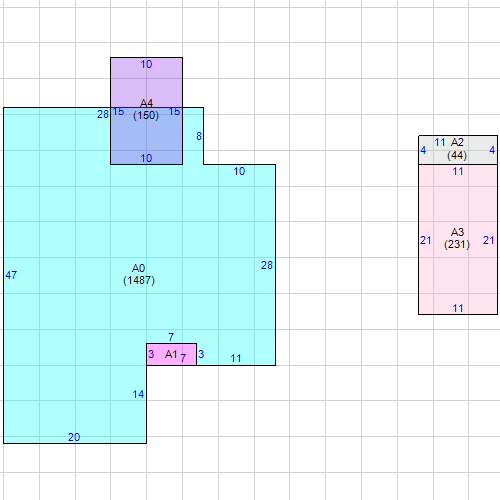Click the 11 dimension to the right of A1
The image size is (500, 500).
point(236,358)
